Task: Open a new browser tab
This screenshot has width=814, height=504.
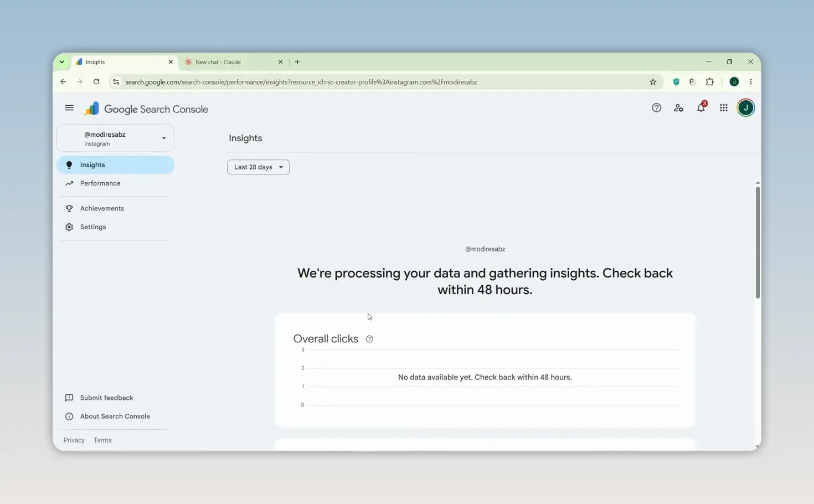Action: click(297, 62)
